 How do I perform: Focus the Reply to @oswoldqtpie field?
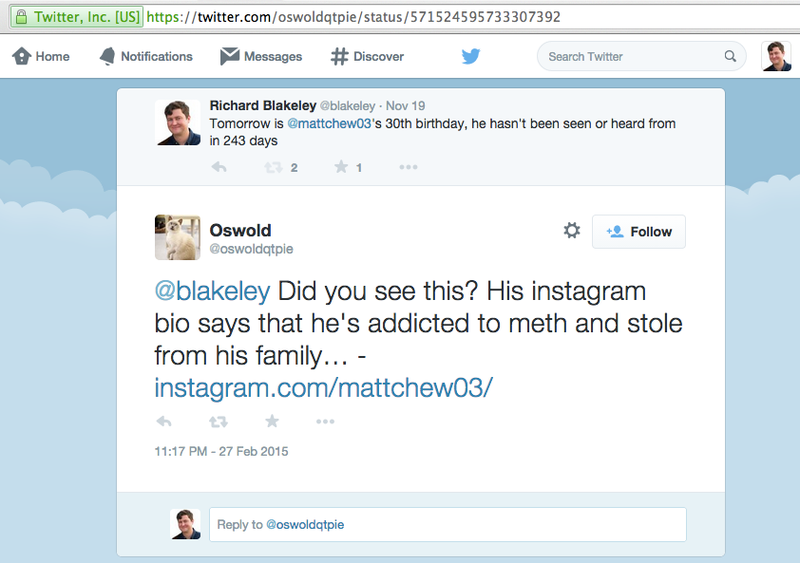point(447,524)
